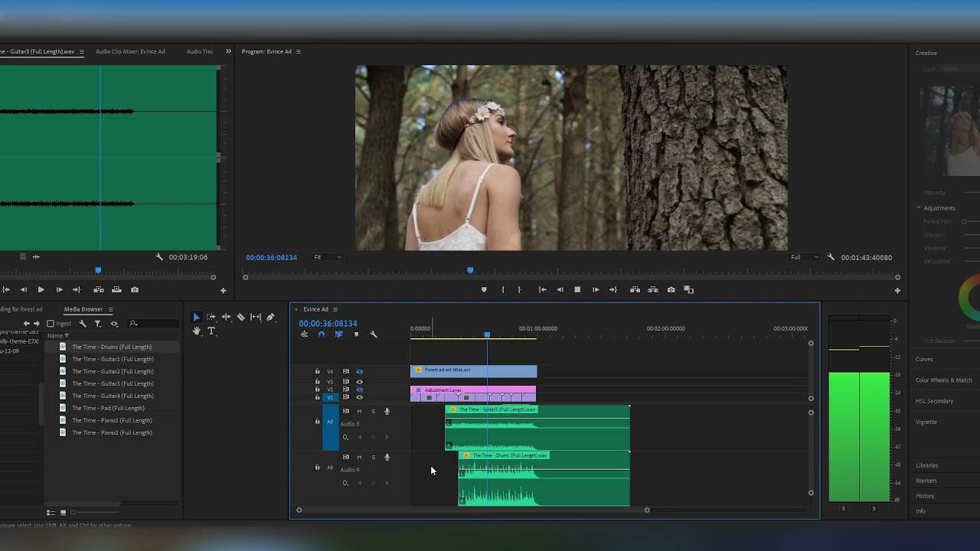Mute the Audio 8 track
This screenshot has height=551, width=980.
click(x=359, y=412)
